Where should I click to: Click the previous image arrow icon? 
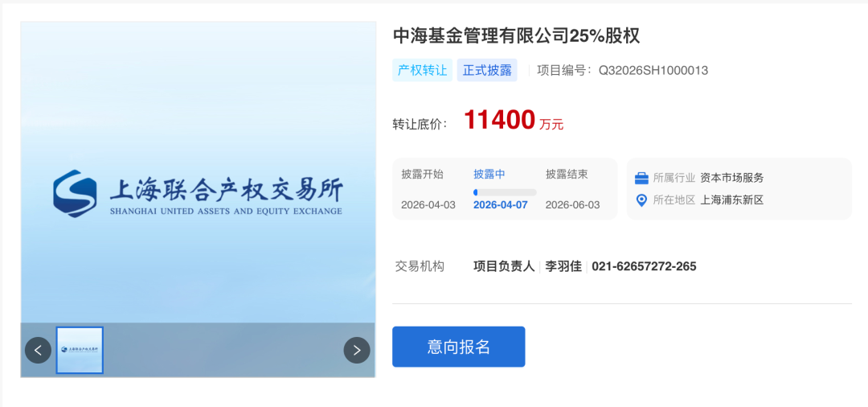point(39,350)
